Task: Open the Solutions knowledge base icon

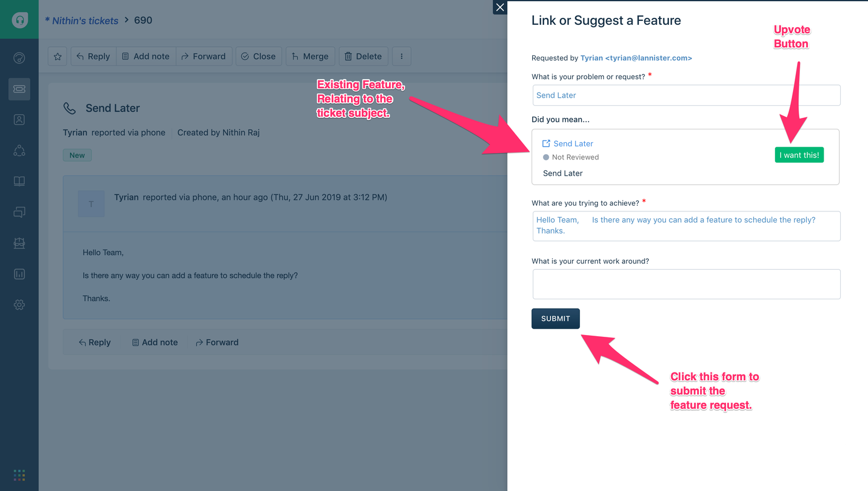Action: (x=19, y=181)
